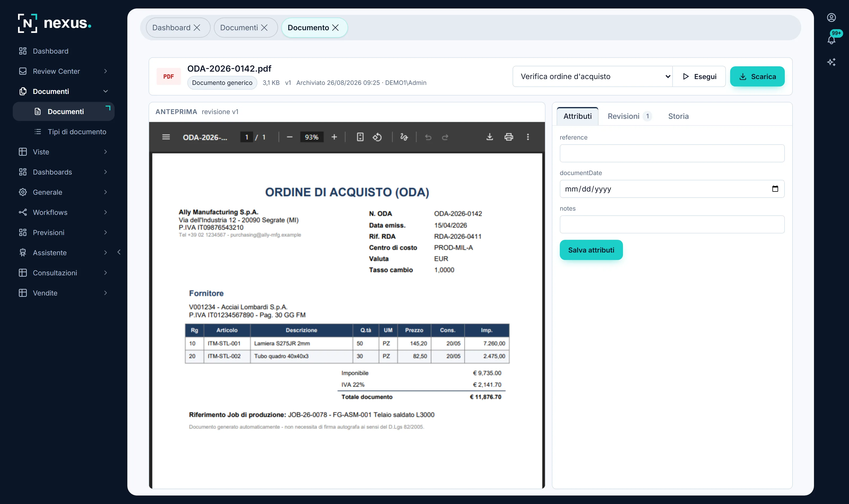Toggle the PDF viewer sidebar menu
Image resolution: width=849 pixels, height=504 pixels.
tap(166, 137)
